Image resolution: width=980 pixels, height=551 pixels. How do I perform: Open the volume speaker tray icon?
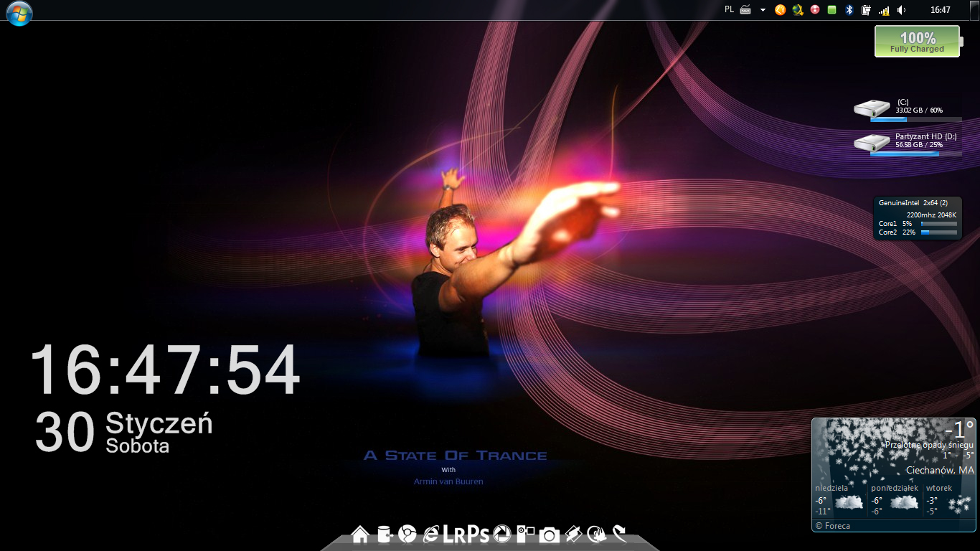(901, 10)
